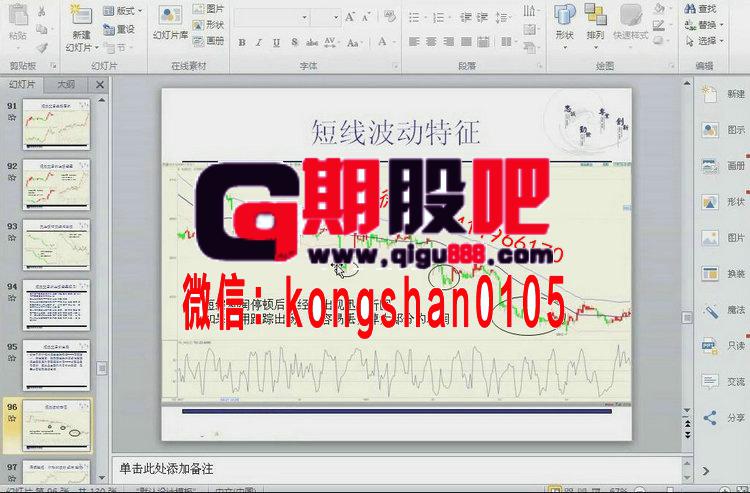Screen dimensions: 750x493
Task: Go to previous slide double-arrow button
Action: click(687, 424)
